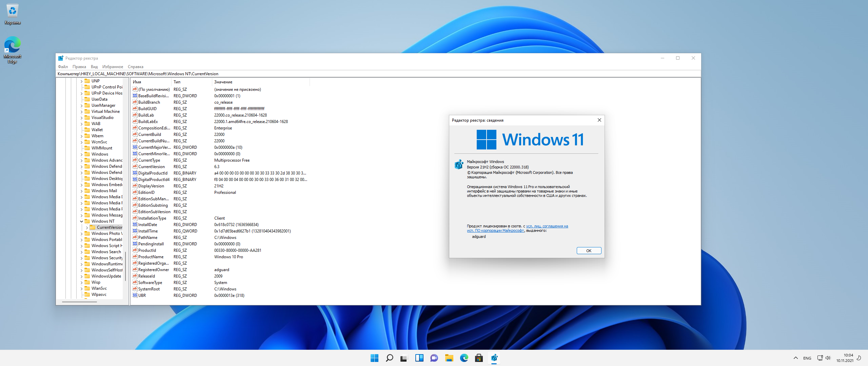Click Registry Editor taskbar icon

click(x=494, y=358)
